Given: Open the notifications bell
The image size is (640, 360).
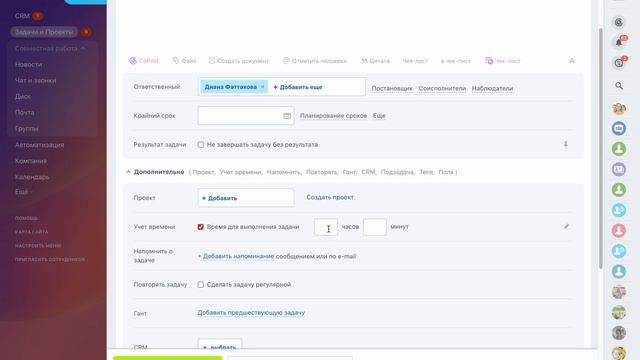Looking at the screenshot, I should point(619,42).
